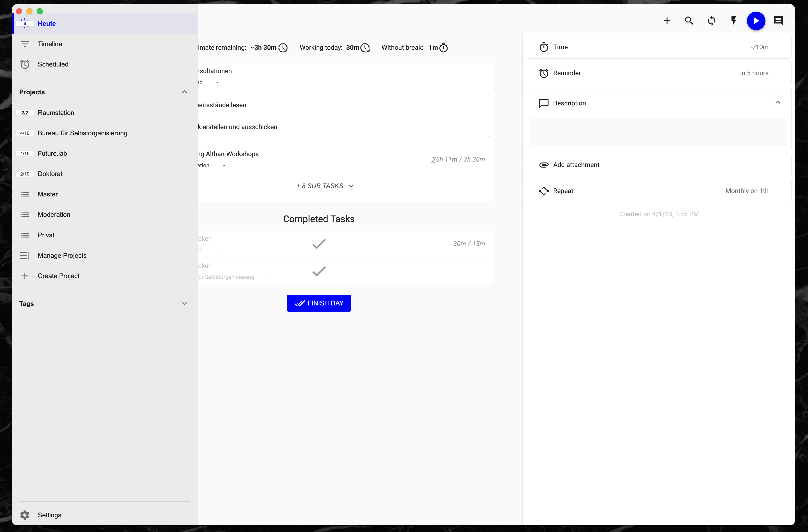Click Create Project
The height and width of the screenshot is (532, 808).
[58, 276]
